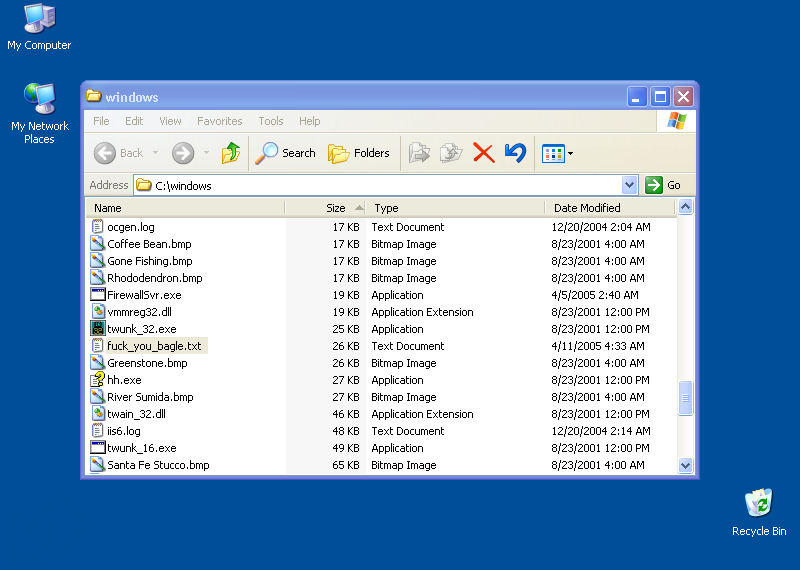Image resolution: width=800 pixels, height=570 pixels.
Task: Open the Forward button history dropdown arrow
Action: (x=207, y=153)
